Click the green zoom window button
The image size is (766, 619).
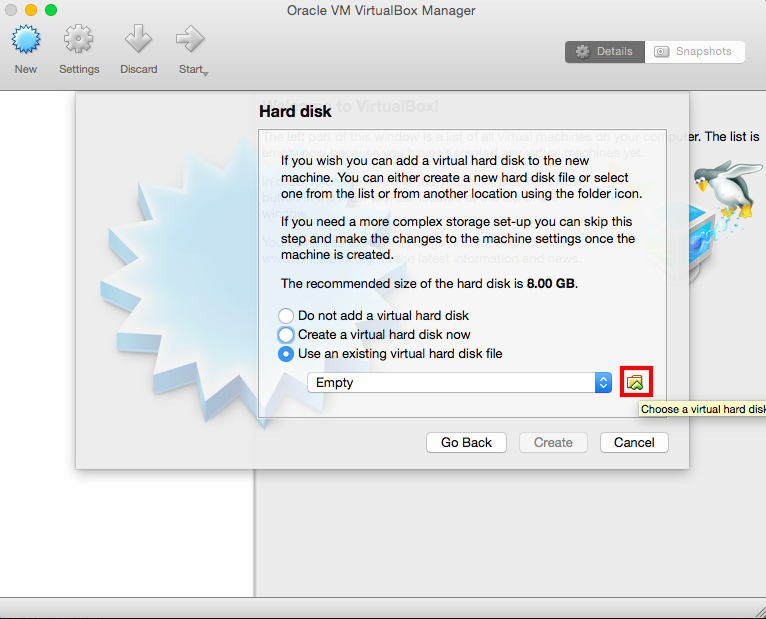[51, 10]
